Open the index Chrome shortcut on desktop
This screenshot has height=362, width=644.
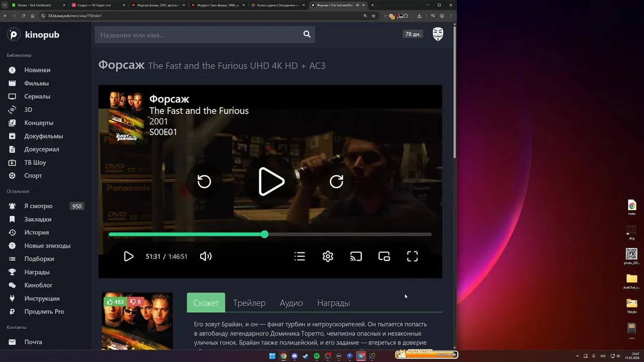(x=632, y=207)
